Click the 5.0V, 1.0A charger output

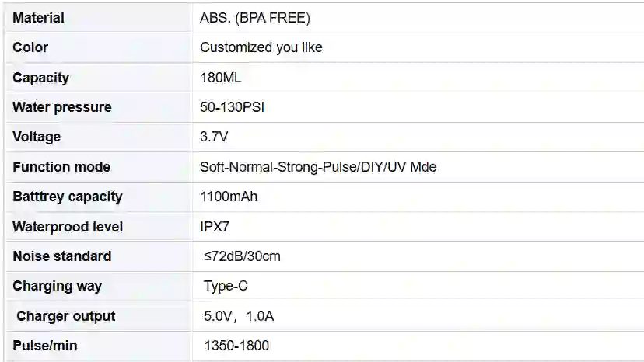tap(239, 316)
